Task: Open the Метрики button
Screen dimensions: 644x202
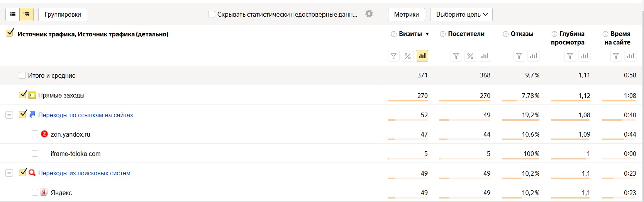Action: [406, 15]
